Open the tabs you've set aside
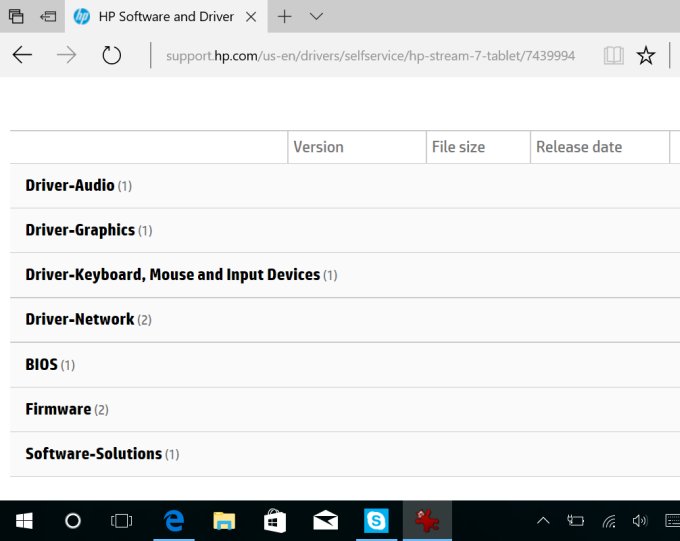This screenshot has width=680, height=541. click(16, 16)
